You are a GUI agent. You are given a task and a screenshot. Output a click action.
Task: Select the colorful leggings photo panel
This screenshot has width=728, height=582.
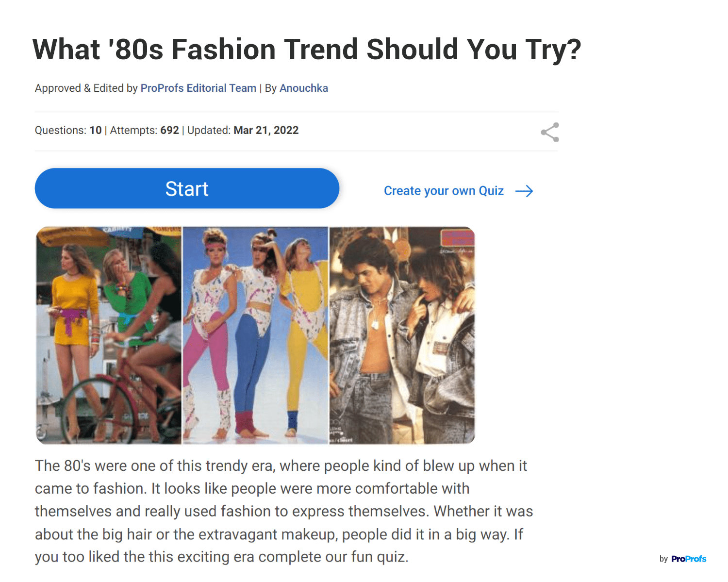pyautogui.click(x=255, y=335)
